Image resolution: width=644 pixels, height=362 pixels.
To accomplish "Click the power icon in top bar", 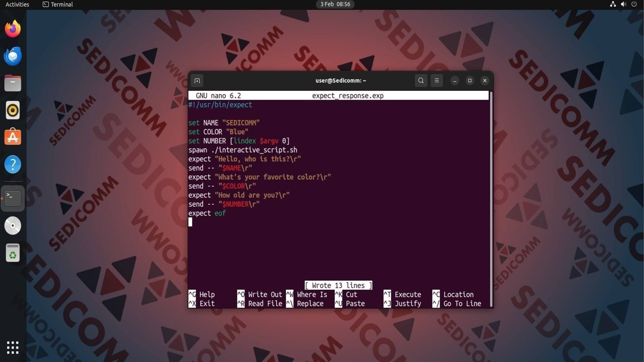I will tap(634, 4).
